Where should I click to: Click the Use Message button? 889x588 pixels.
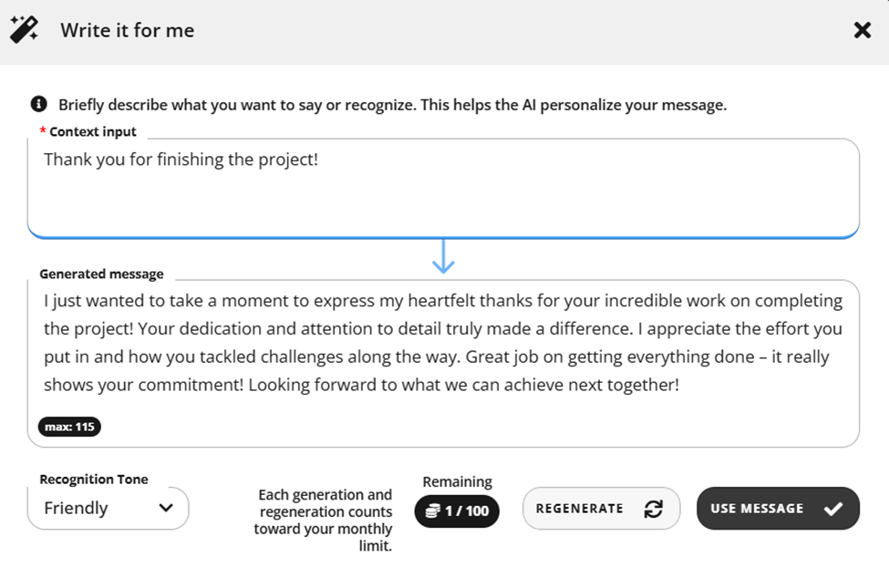pos(778,508)
